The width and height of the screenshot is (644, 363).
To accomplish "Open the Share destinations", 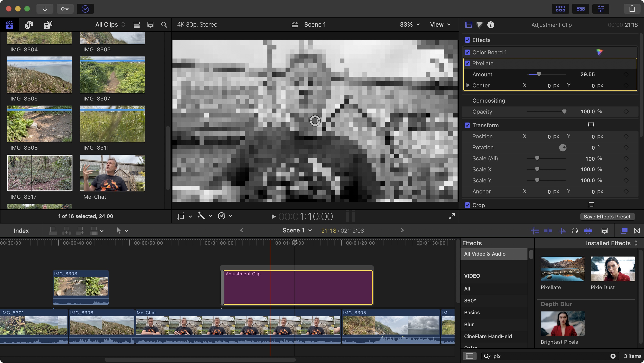I will click(632, 8).
